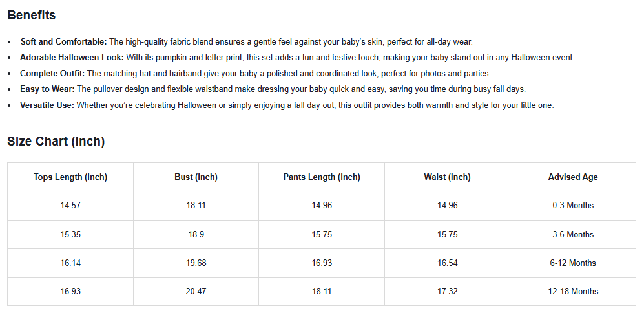This screenshot has width=644, height=317.
Task: Select the Complete Outfit bullet label
Action: 52,74
